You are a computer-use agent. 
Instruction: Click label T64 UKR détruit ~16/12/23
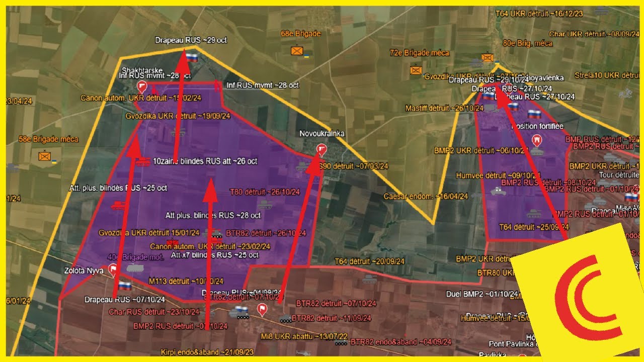click(x=539, y=14)
